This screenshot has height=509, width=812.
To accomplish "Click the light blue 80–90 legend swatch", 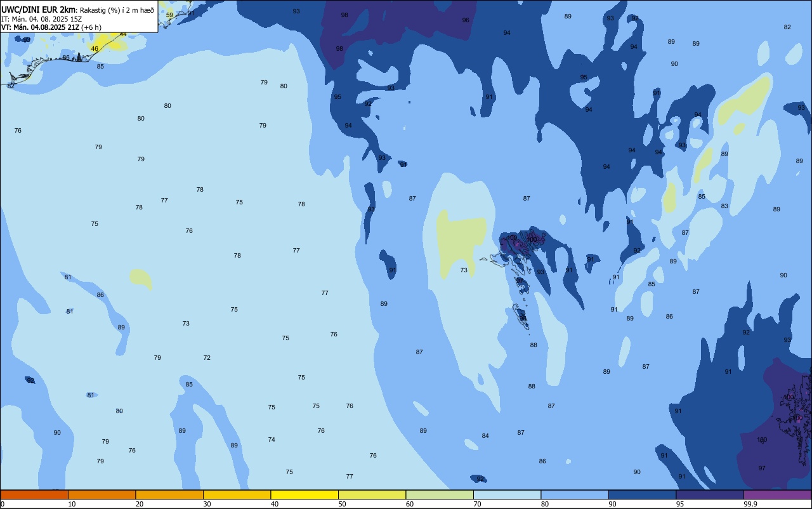I will click(x=575, y=494).
